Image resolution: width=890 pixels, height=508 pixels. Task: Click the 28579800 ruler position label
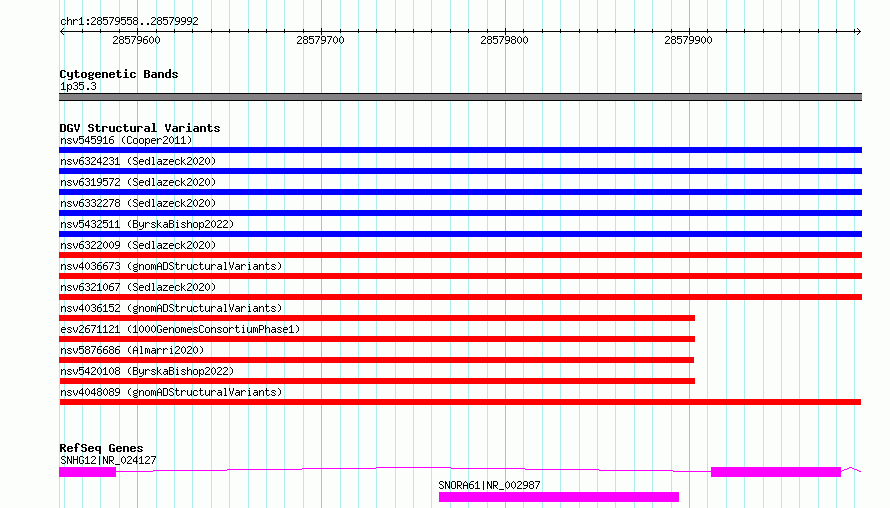[x=504, y=40]
